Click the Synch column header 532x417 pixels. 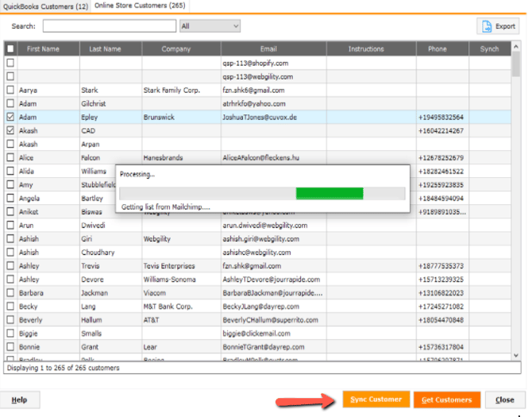click(489, 49)
